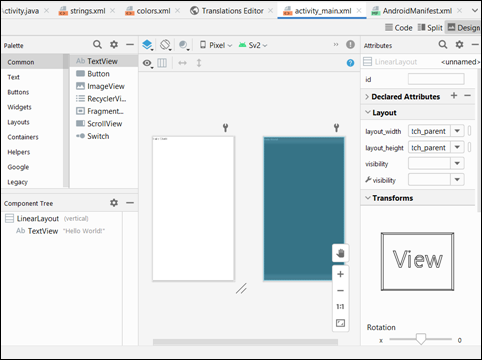Open the blue help question icon
482x360 pixels.
pyautogui.click(x=350, y=63)
